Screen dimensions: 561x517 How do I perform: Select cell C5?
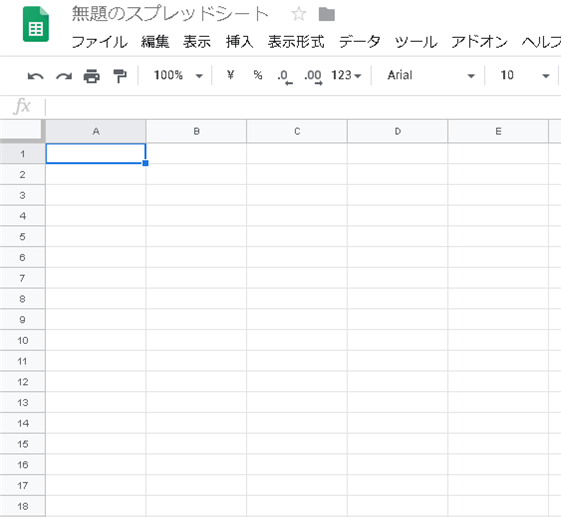pos(297,237)
